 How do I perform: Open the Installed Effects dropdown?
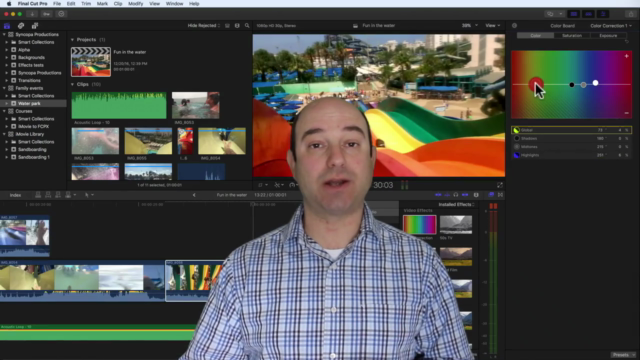tap(457, 204)
